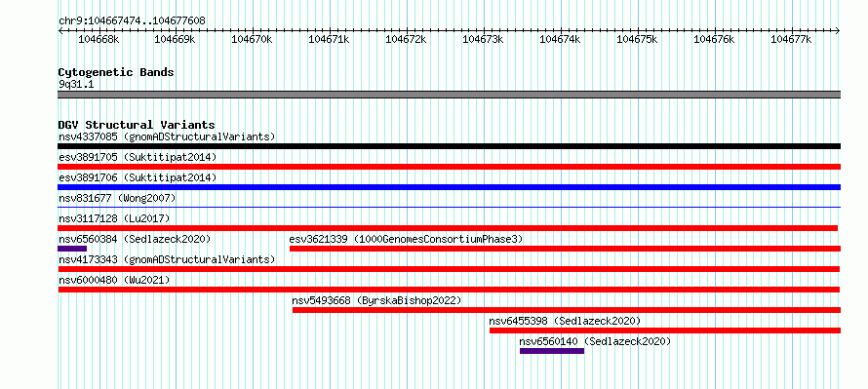The width and height of the screenshot is (868, 389).
Task: Select the 9q31.1 band label
Action: coord(76,84)
